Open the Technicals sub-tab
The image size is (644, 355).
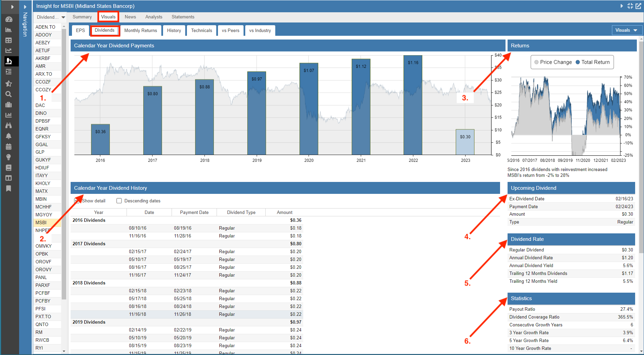[x=202, y=30]
